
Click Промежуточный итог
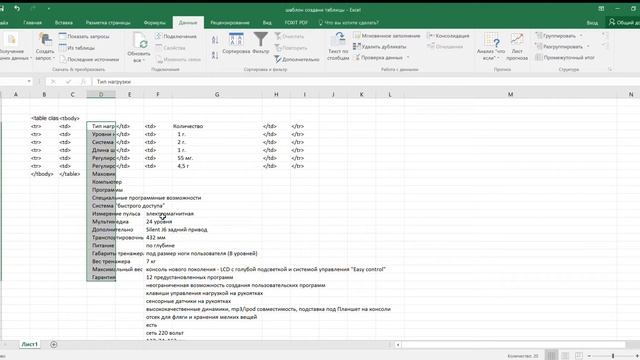(x=565, y=58)
